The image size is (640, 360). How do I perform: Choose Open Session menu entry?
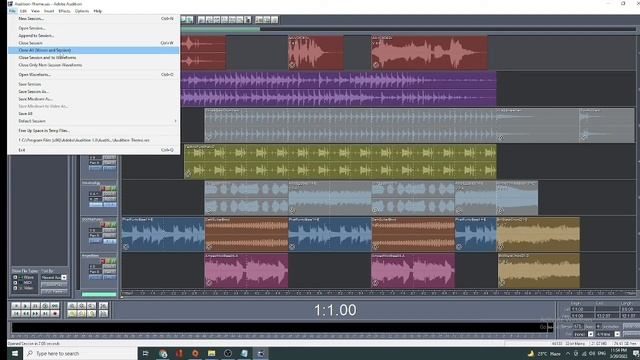[x=93, y=28]
